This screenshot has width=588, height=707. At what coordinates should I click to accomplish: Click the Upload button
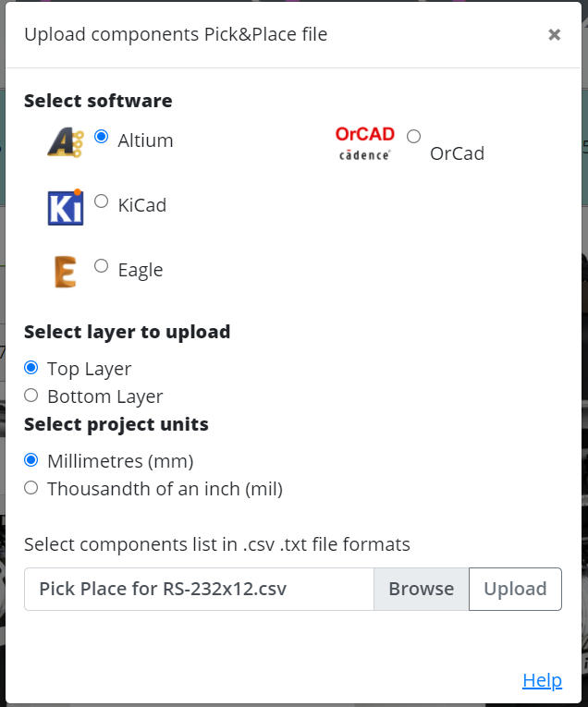[515, 589]
